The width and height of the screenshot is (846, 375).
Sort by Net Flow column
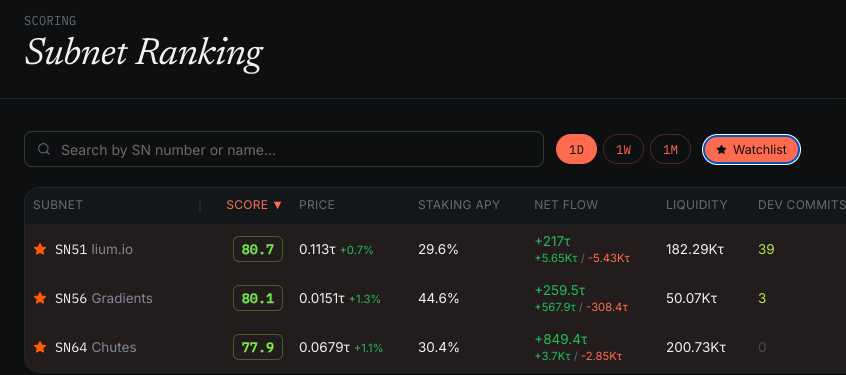click(566, 205)
